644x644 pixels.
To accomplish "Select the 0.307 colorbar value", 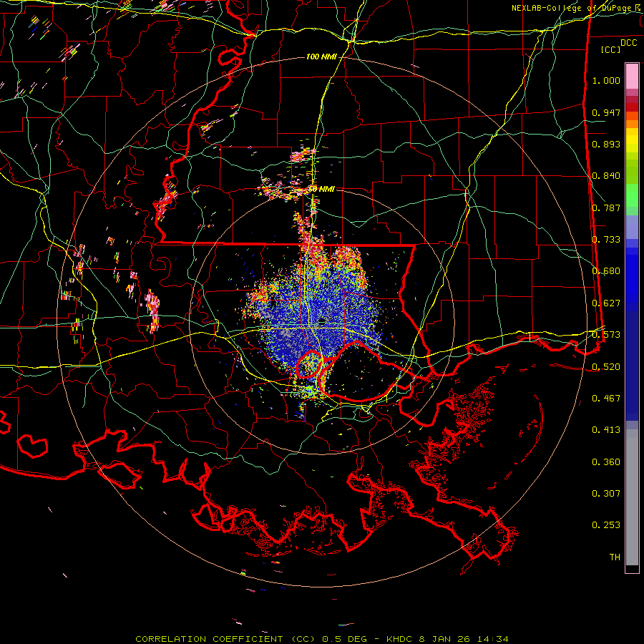I will (606, 494).
